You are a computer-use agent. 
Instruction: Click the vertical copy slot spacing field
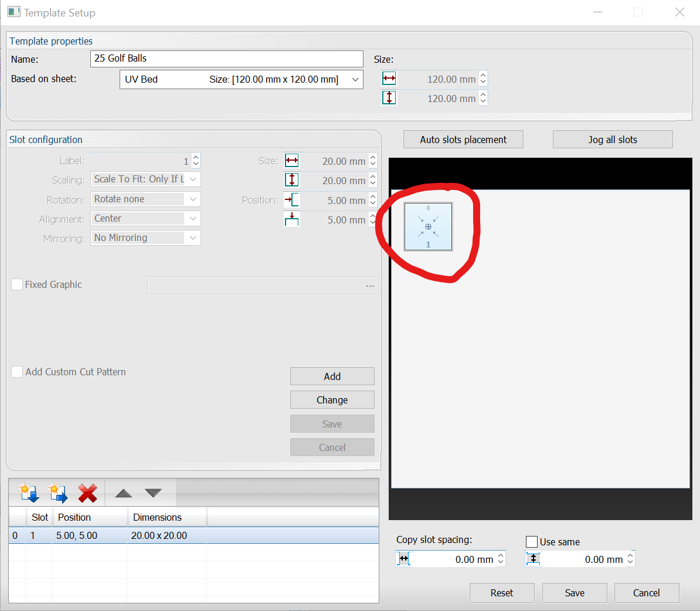(583, 559)
